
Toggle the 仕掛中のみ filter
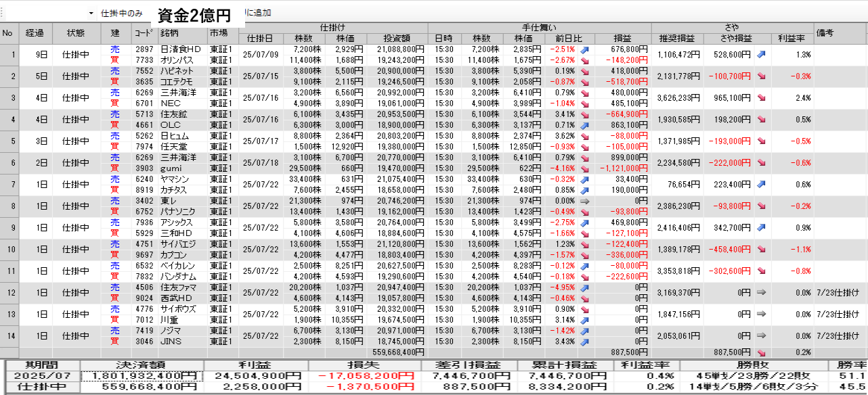pyautogui.click(x=121, y=14)
